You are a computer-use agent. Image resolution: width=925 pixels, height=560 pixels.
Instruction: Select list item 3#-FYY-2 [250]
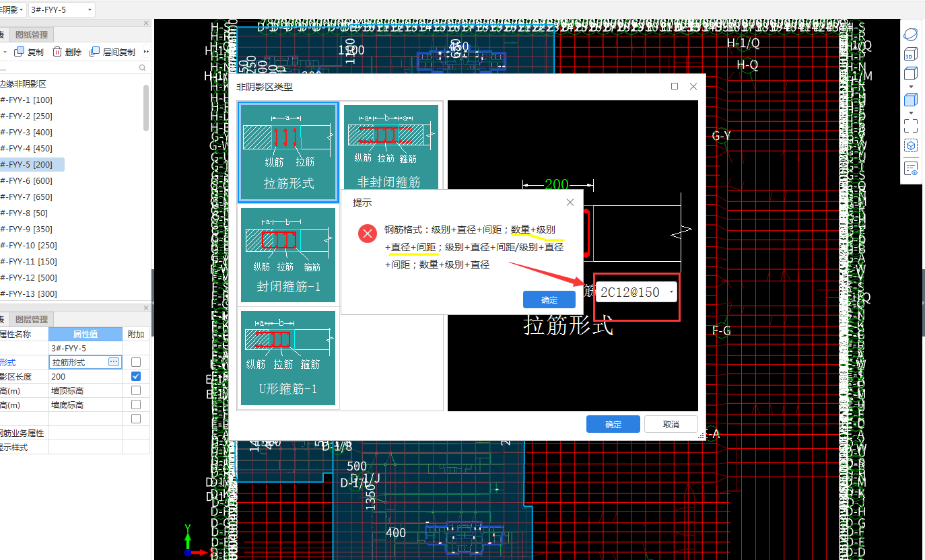pyautogui.click(x=26, y=116)
